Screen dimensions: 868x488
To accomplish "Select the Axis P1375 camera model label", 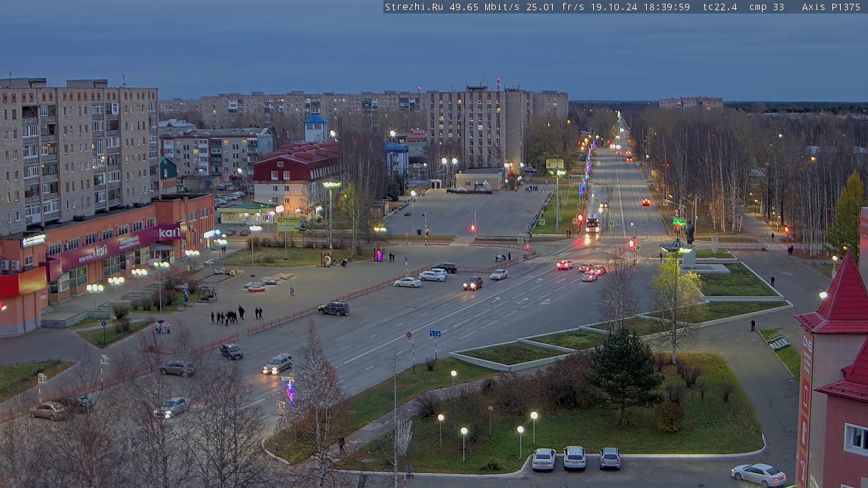I will point(831,7).
